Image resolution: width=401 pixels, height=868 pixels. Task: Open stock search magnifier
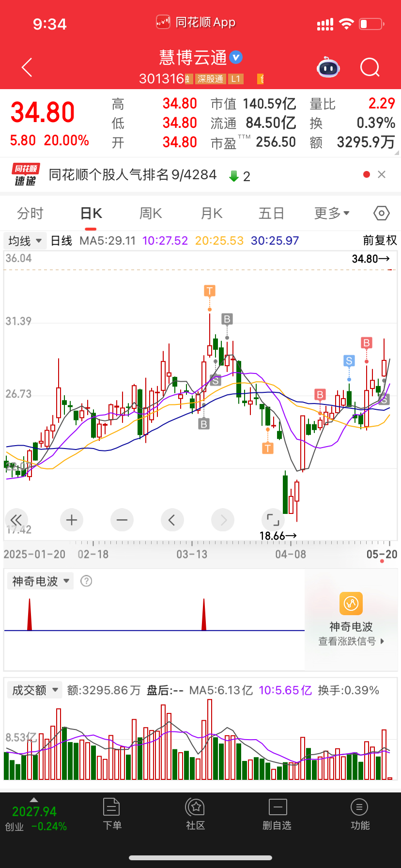370,68
